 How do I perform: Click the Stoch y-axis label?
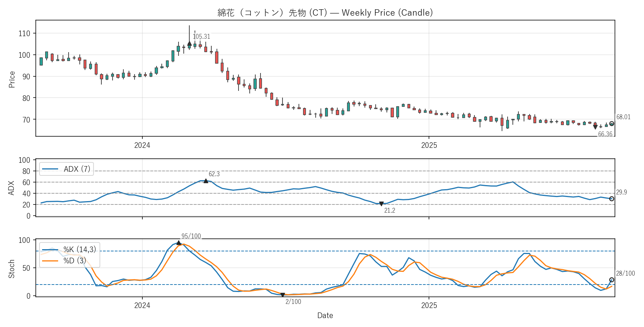tap(12, 269)
